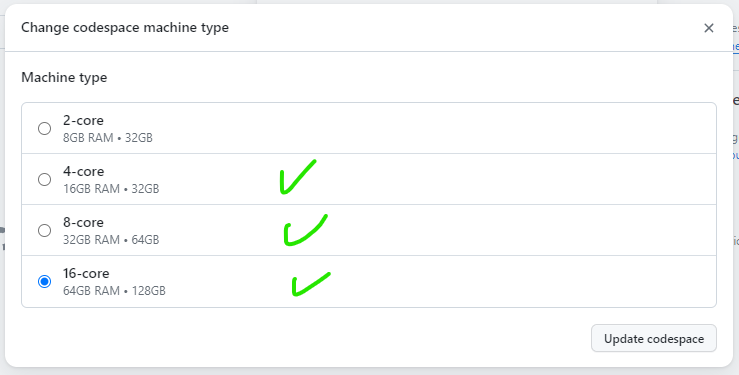The image size is (739, 375).
Task: Click the green checkmark beside 8-core
Action: pos(305,230)
